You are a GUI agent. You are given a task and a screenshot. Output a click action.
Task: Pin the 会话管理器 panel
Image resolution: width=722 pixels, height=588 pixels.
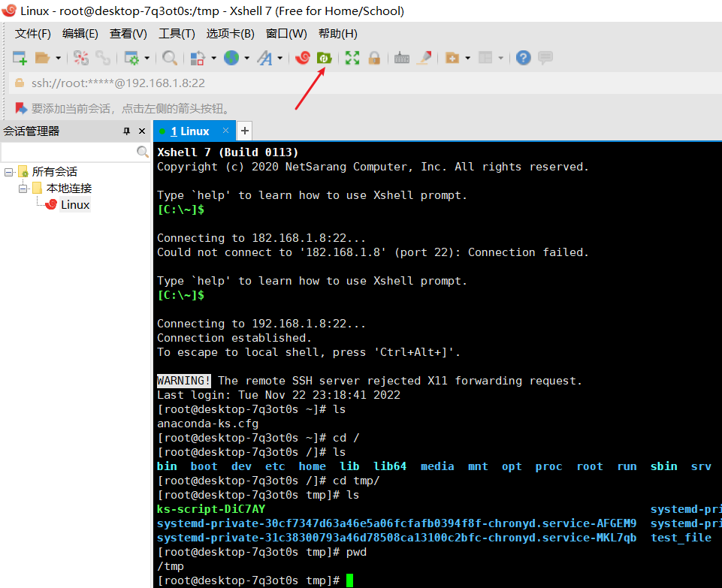tap(127, 131)
